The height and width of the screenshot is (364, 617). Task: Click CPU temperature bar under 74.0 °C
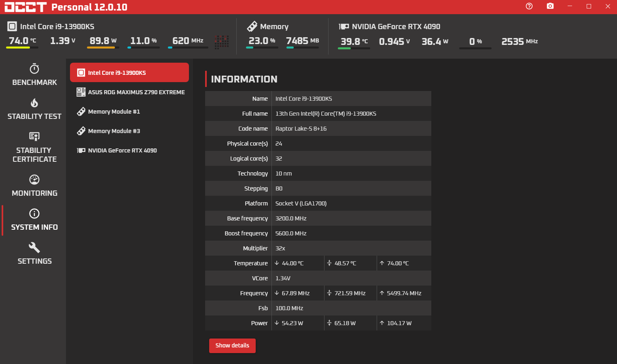coord(22,48)
